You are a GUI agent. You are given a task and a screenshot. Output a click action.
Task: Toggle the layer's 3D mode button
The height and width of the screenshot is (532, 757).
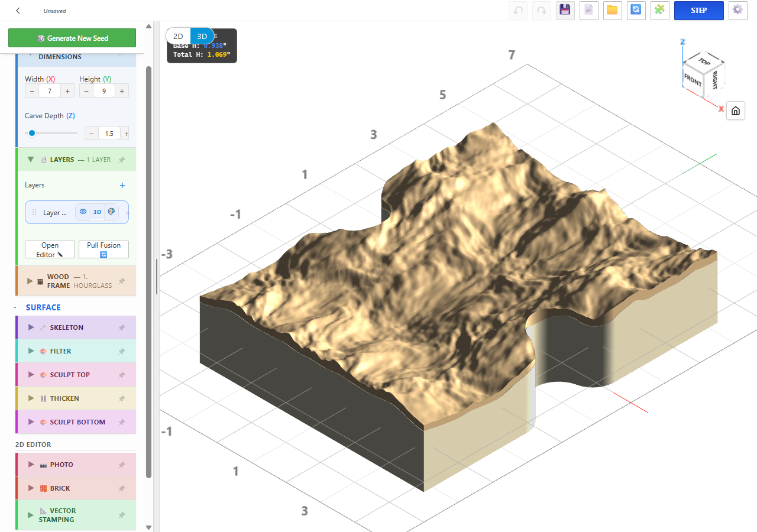click(x=98, y=212)
